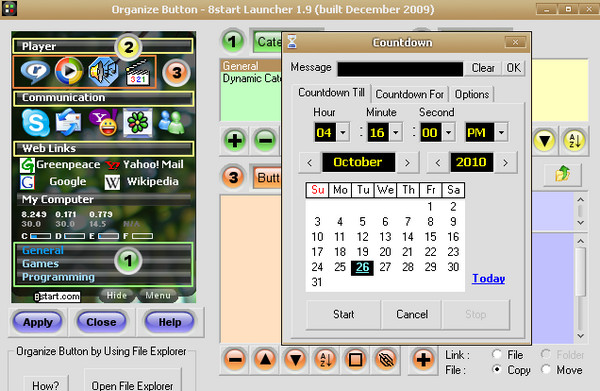Click OK next to message field
This screenshot has width=600, height=391.
tap(513, 68)
